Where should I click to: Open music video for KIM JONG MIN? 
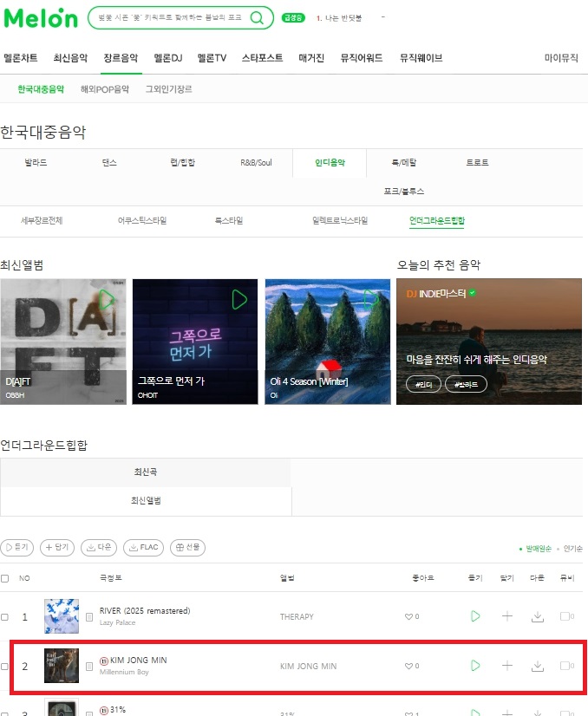(x=566, y=666)
